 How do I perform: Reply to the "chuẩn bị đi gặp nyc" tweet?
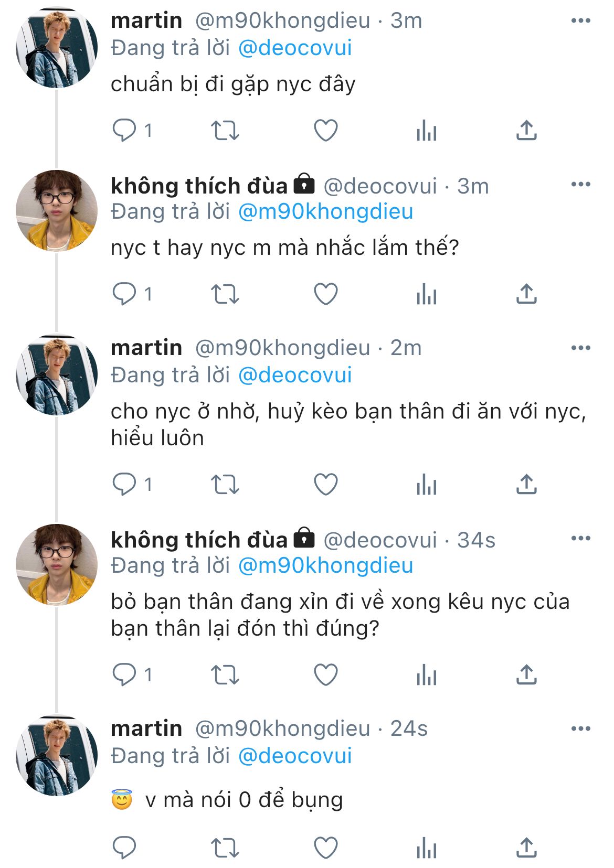pos(124,131)
